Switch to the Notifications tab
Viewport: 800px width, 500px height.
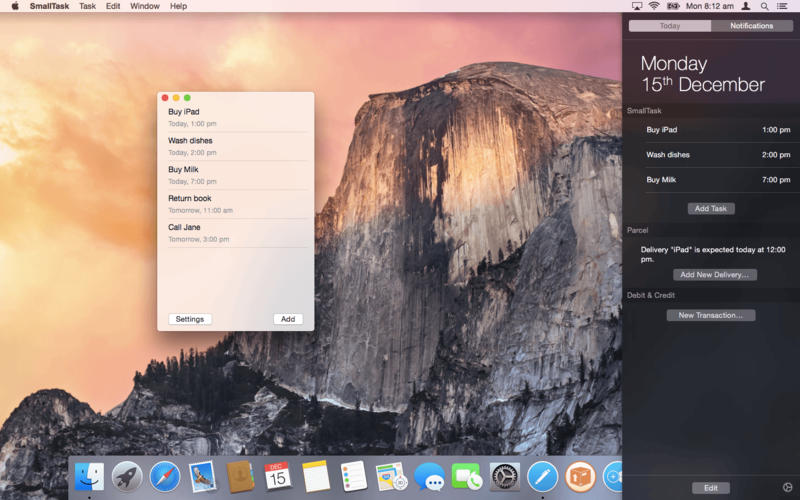tap(751, 25)
